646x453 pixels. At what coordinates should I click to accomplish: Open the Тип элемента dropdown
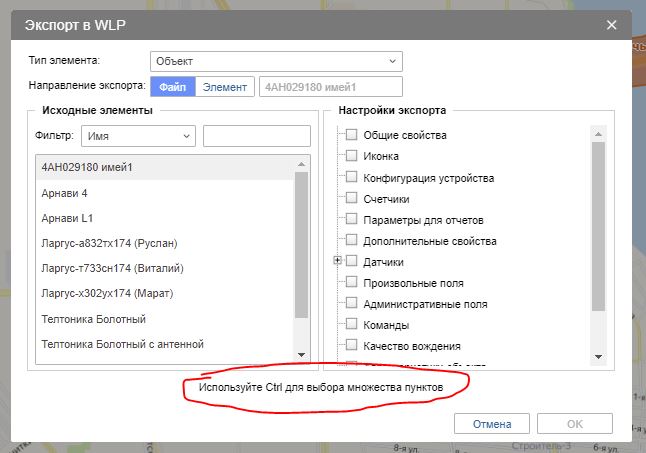[275, 61]
